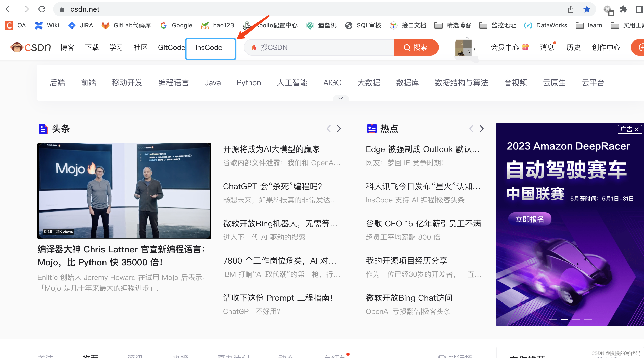Open the 接口文档 bookmark
This screenshot has height=358, width=644.
pos(408,25)
